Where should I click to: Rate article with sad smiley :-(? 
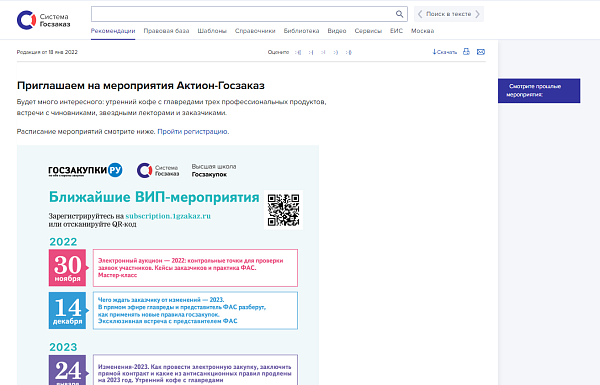[311, 52]
